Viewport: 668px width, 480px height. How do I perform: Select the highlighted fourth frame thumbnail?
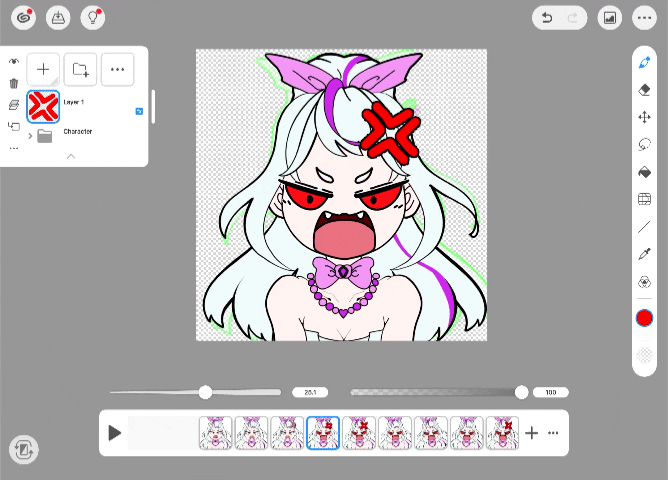323,433
